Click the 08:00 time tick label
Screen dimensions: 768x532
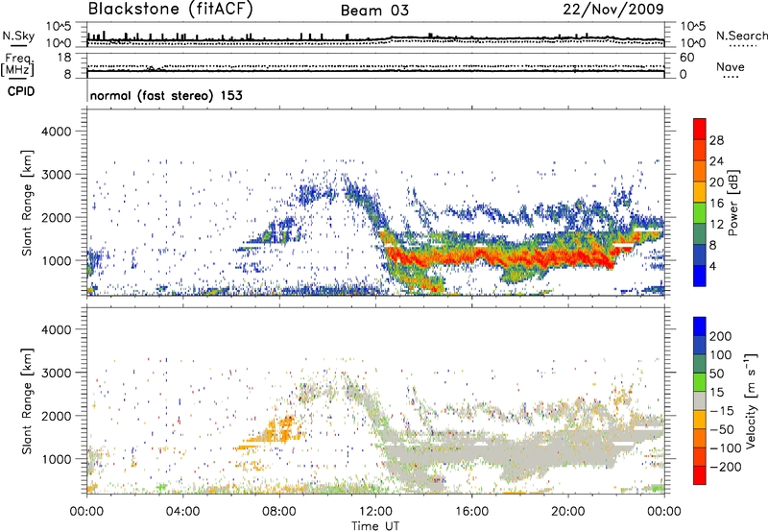tap(278, 512)
